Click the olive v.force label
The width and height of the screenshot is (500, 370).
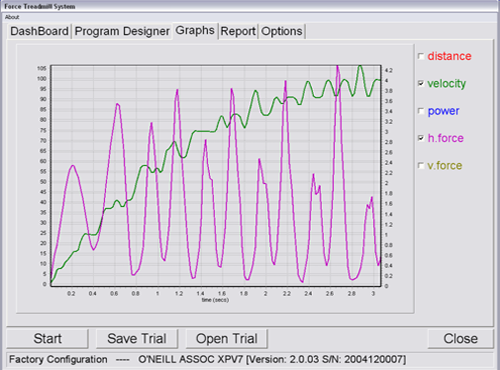(x=445, y=165)
